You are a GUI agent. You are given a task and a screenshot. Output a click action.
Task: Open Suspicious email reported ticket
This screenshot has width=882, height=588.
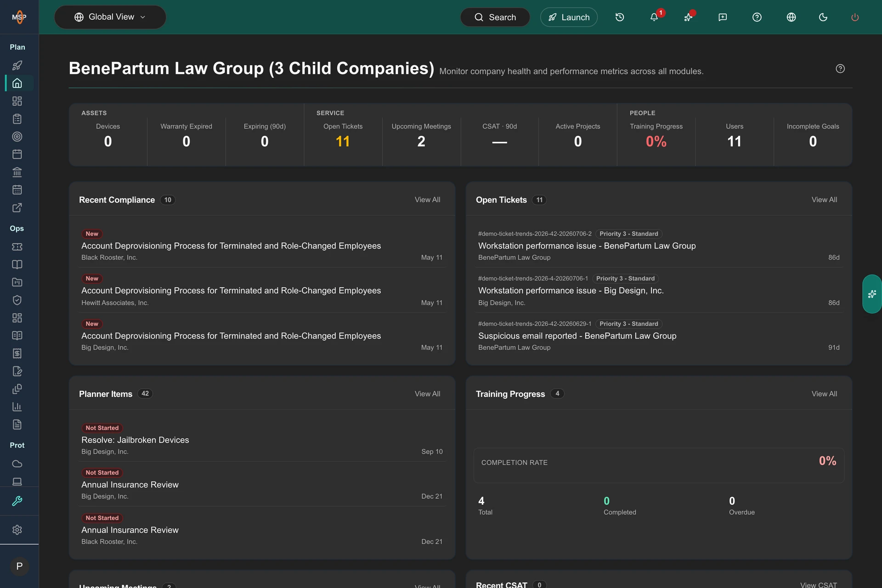659,335
